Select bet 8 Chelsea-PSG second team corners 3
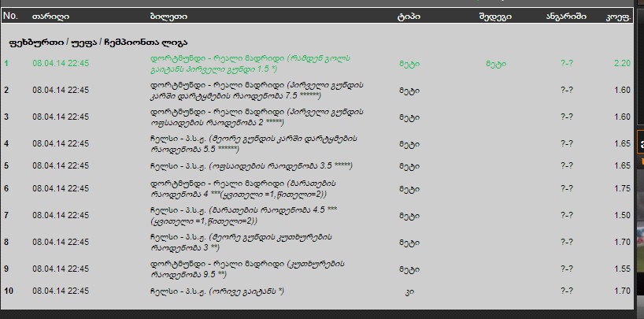Screen dimensions: 644x319 tap(242, 243)
